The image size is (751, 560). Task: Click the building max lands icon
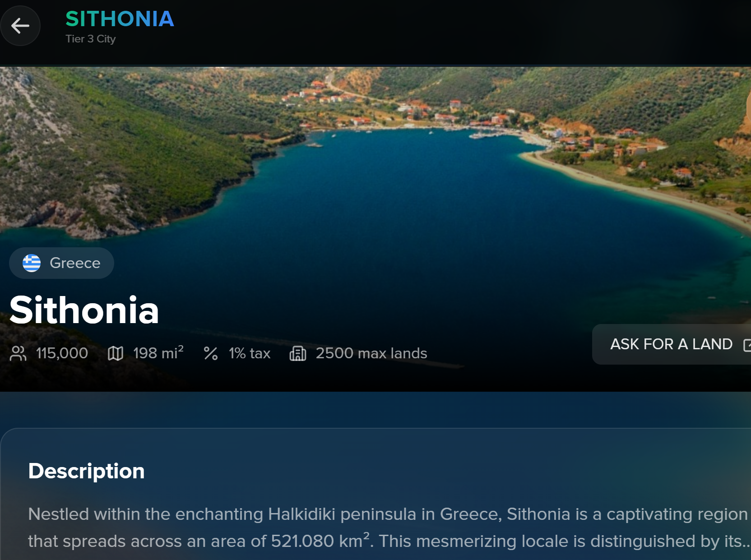coord(298,353)
